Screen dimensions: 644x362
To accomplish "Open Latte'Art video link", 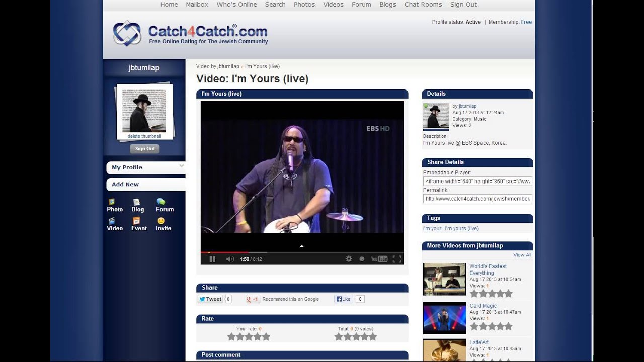I will coord(479,342).
